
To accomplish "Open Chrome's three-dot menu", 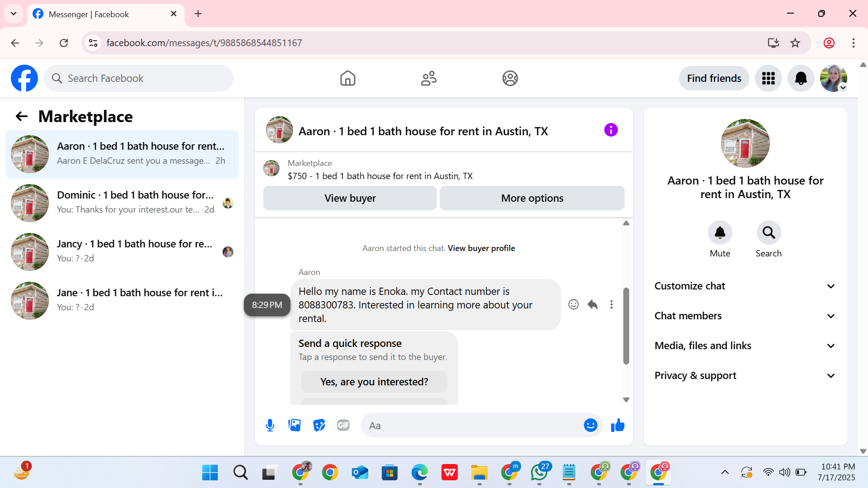I will [x=853, y=43].
